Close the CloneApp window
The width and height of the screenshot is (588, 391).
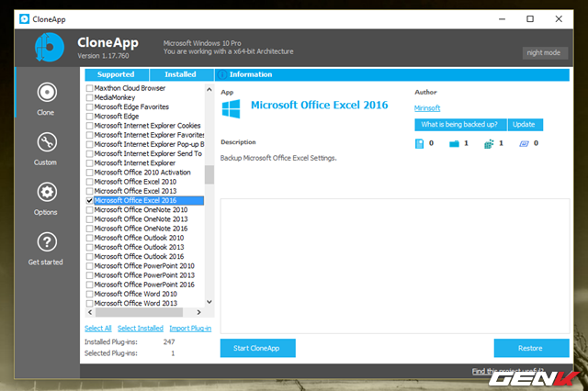pos(559,19)
